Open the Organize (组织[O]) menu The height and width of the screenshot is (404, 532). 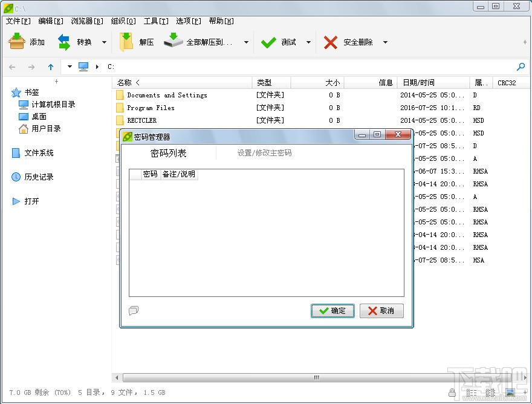coord(123,21)
